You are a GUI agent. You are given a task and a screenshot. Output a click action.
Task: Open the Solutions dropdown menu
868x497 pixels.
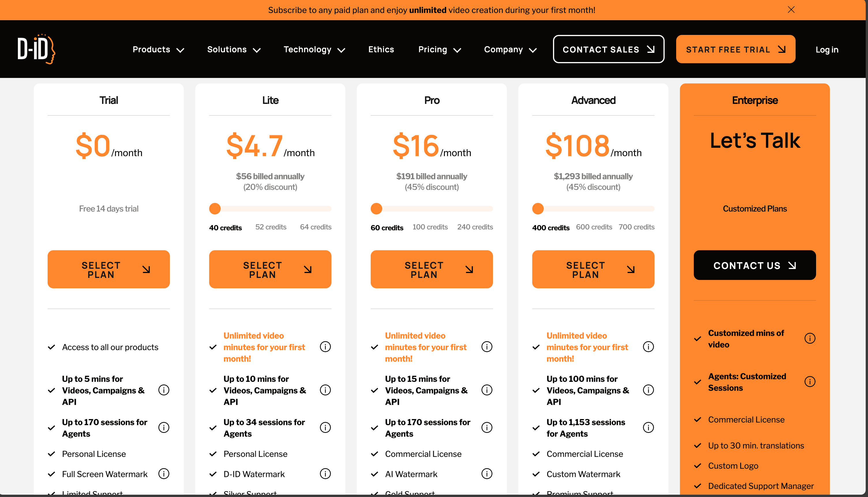(234, 49)
